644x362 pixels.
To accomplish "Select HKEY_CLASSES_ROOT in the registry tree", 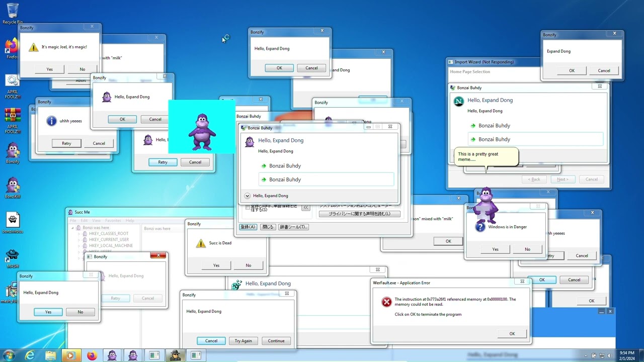I will click(x=109, y=234).
